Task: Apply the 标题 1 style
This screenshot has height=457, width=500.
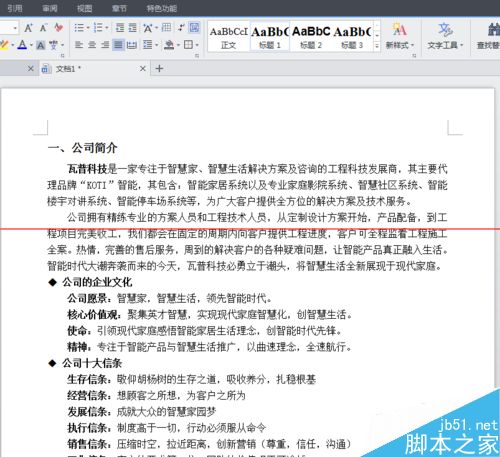Action: click(x=270, y=37)
